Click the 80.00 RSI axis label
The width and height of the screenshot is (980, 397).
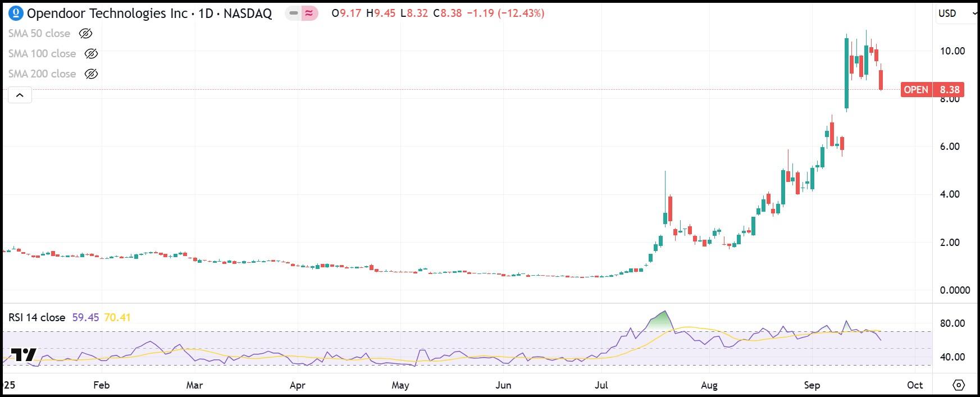tap(952, 323)
